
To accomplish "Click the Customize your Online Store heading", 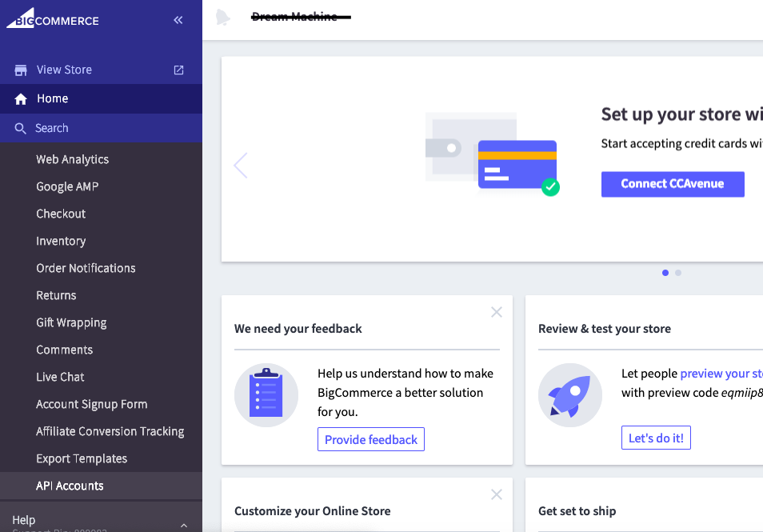I will (x=313, y=511).
